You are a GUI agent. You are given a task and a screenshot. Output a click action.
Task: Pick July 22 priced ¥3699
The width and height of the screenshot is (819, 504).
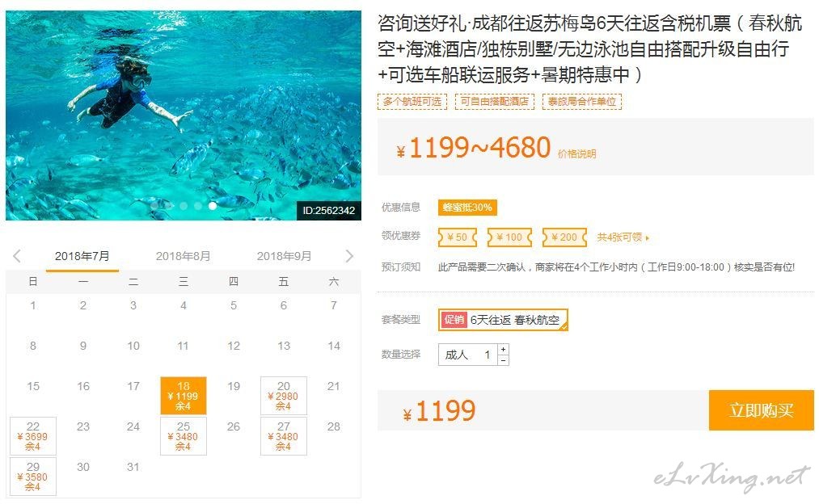click(x=33, y=435)
